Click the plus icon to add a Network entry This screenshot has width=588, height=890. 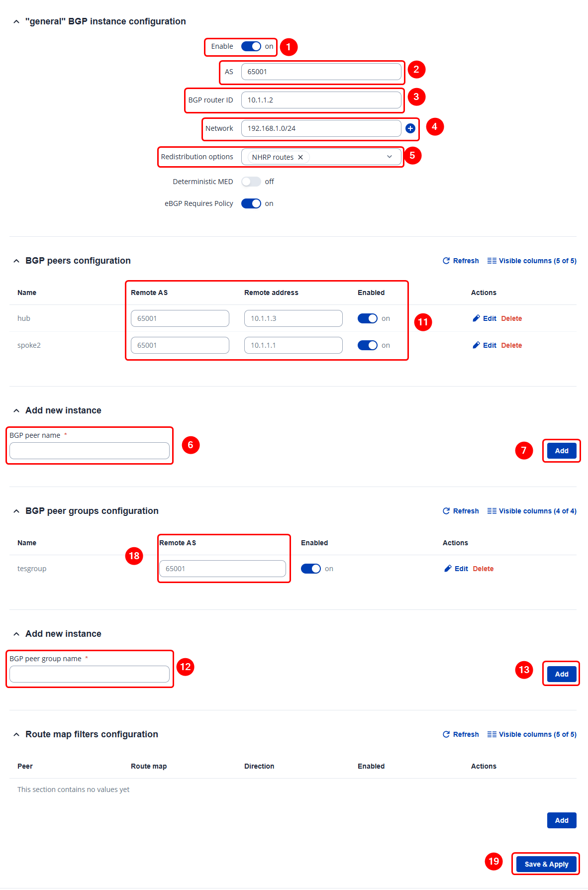point(410,128)
